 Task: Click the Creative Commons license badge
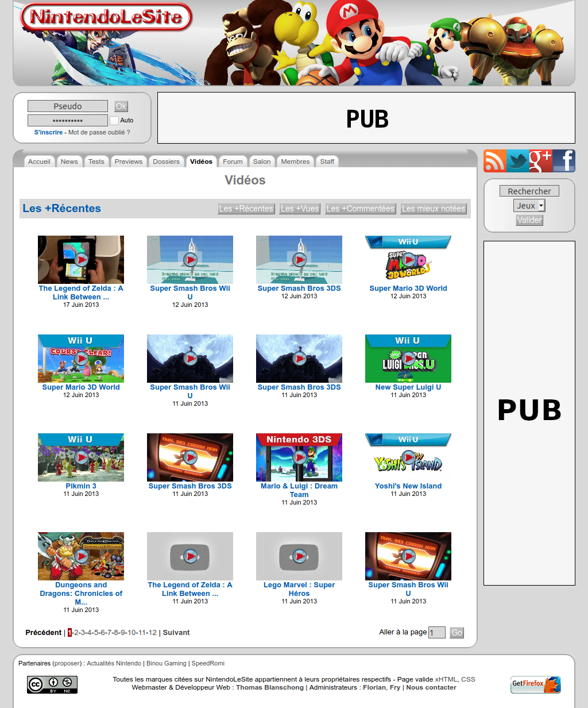pyautogui.click(x=52, y=684)
